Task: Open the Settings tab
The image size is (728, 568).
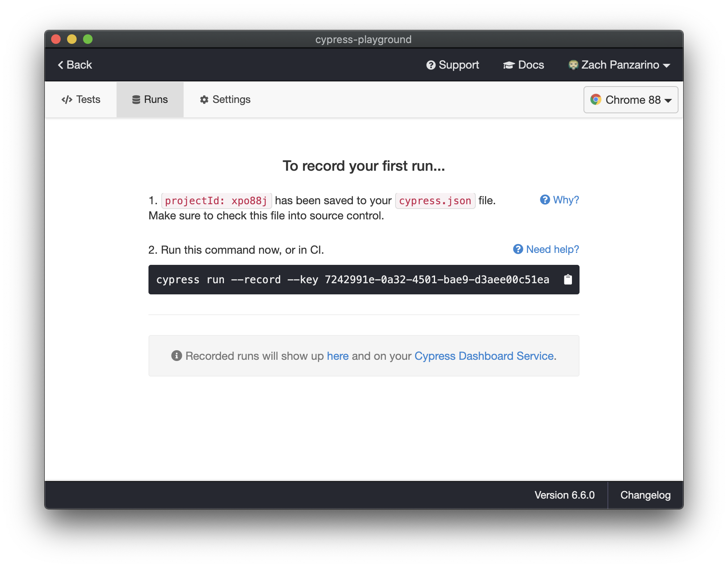Action: [226, 100]
